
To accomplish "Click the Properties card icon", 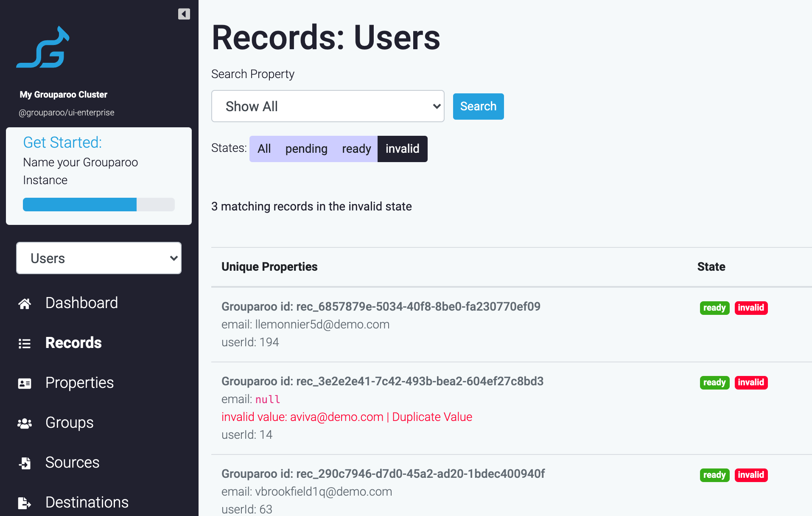I will (25, 383).
